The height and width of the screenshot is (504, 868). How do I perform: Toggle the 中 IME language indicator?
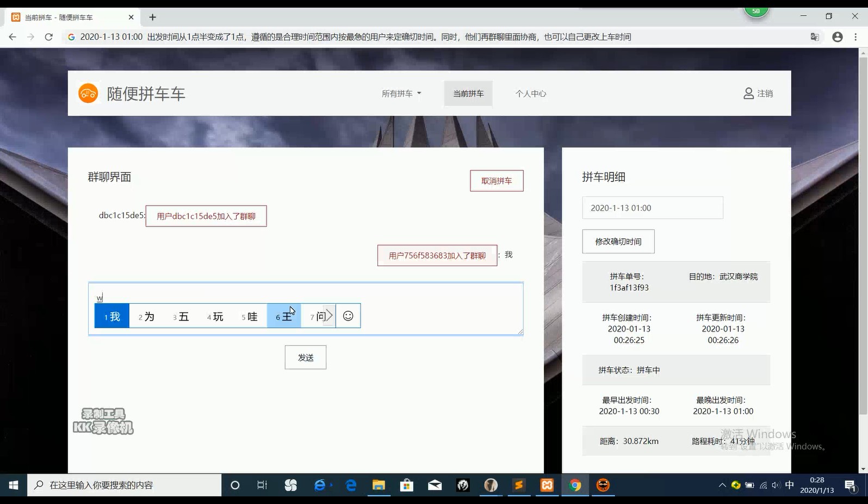tap(790, 485)
